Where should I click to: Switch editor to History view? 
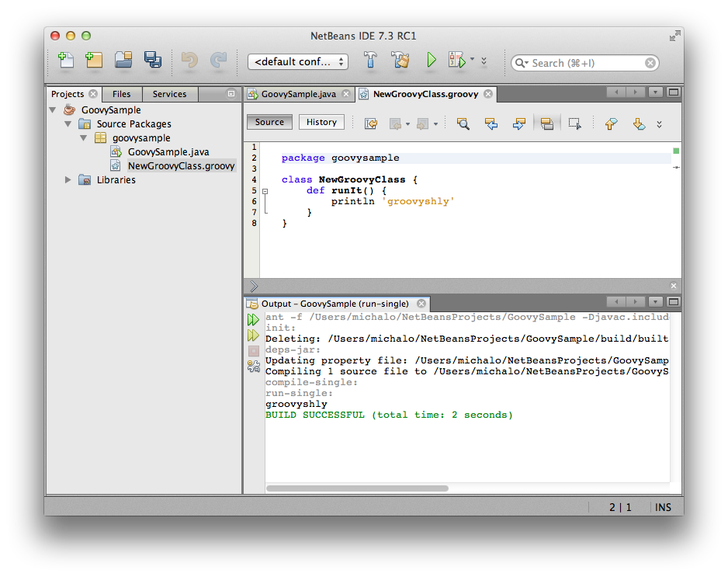coord(321,122)
